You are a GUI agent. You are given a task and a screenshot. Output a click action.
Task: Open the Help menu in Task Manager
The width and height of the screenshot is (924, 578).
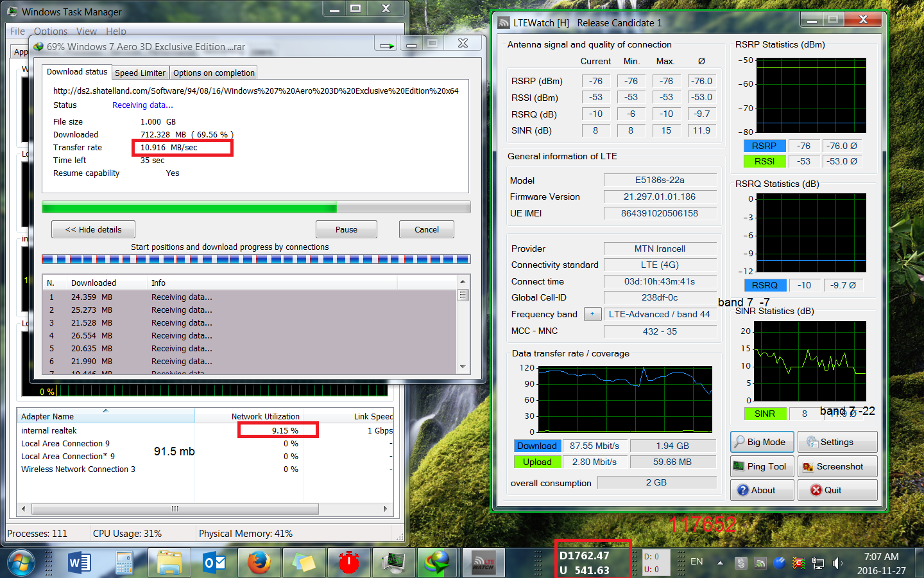point(116,31)
